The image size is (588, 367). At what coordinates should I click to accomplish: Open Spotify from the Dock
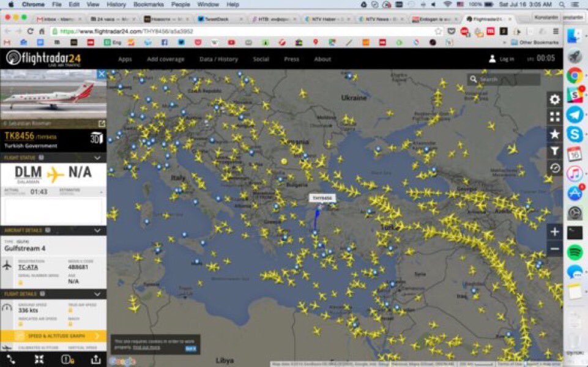click(575, 252)
